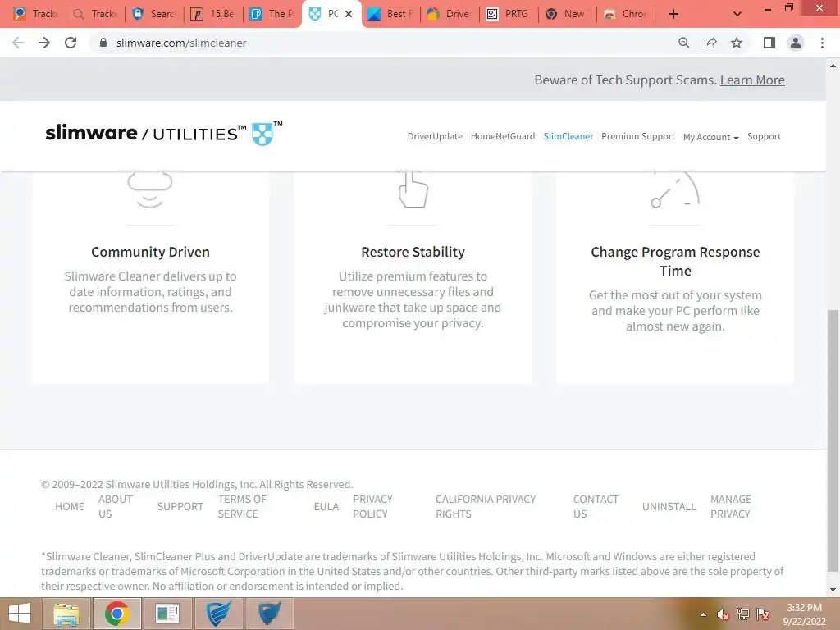Click the browser forward arrow
This screenshot has height=630, width=840.
pyautogui.click(x=44, y=43)
